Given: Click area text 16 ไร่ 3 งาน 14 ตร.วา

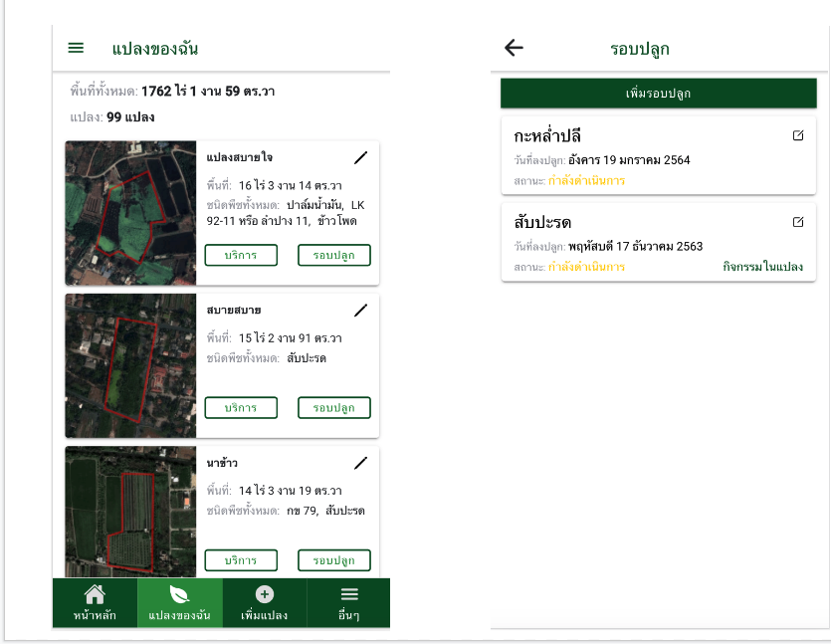Looking at the screenshot, I should [290, 185].
